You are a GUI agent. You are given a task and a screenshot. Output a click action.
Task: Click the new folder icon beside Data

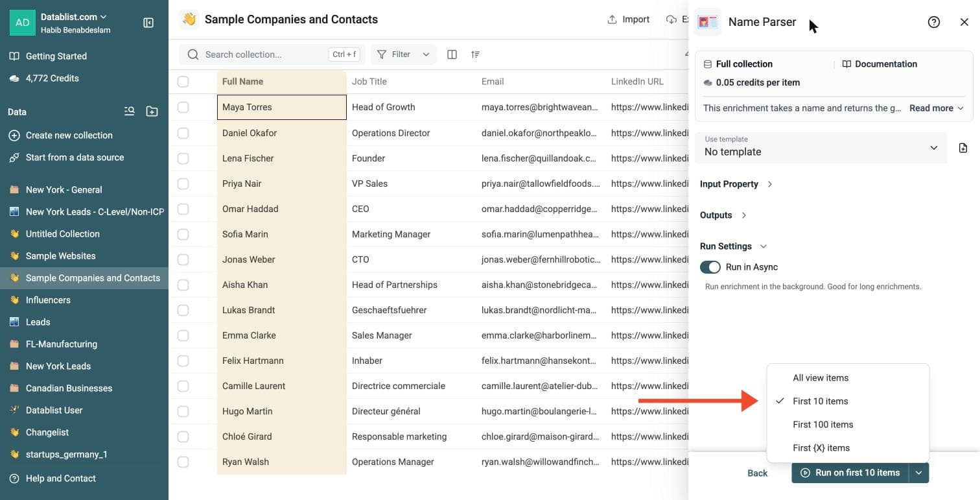tap(152, 112)
